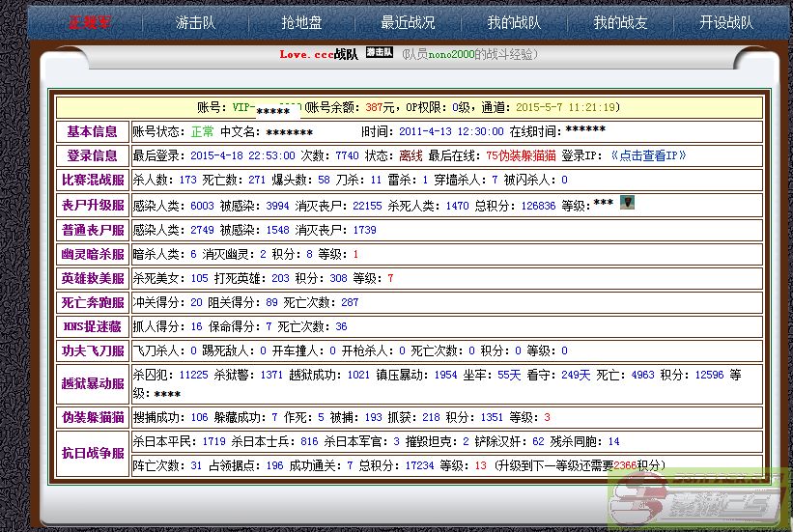Switch to the 游击队 tab
This screenshot has height=532, width=793.
[x=195, y=22]
